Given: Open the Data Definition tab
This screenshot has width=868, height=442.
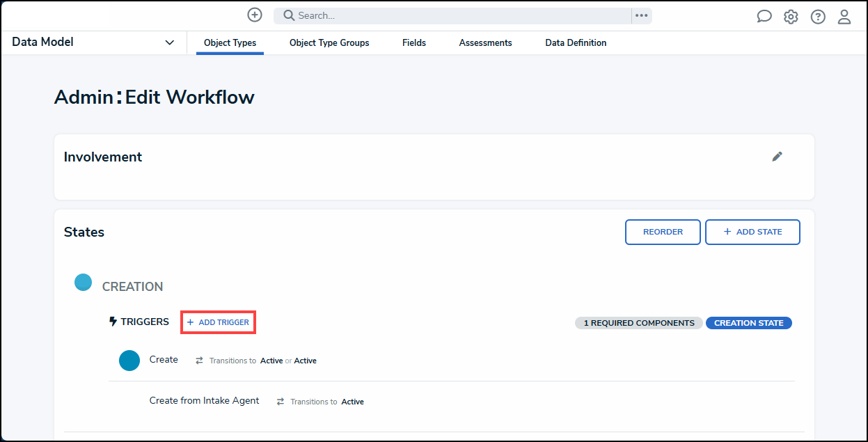Looking at the screenshot, I should pos(576,42).
